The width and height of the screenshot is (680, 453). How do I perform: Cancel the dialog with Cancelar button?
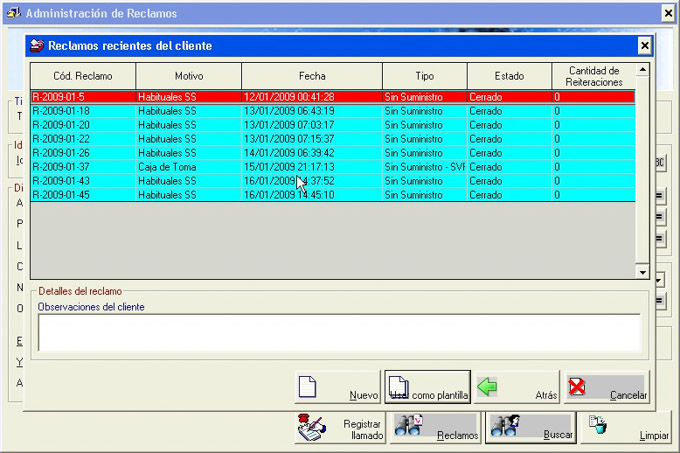click(x=607, y=387)
